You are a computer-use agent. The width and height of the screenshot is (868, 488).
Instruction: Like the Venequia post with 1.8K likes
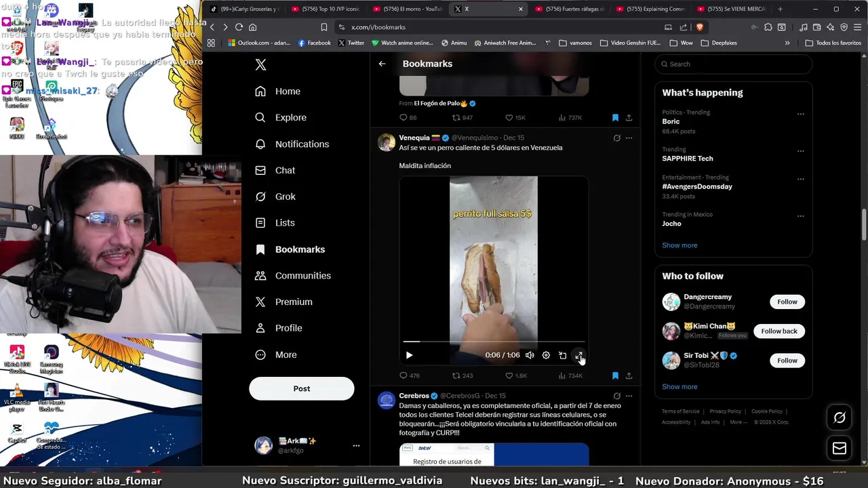coord(516,375)
